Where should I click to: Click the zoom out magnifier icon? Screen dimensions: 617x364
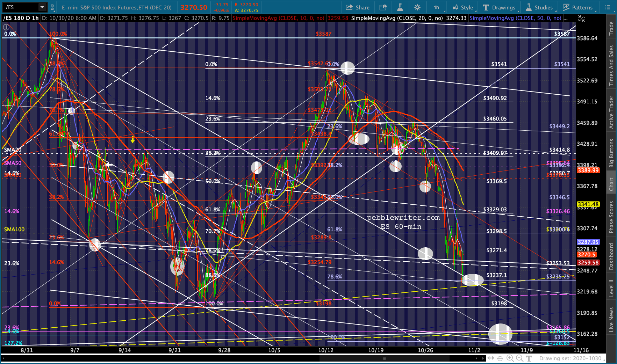pyautogui.click(x=519, y=358)
